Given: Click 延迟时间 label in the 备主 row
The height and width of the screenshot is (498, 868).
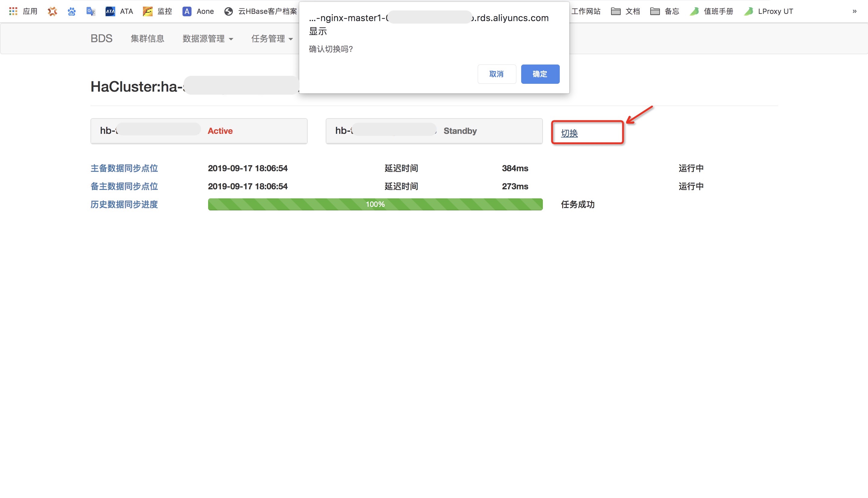Looking at the screenshot, I should (401, 186).
